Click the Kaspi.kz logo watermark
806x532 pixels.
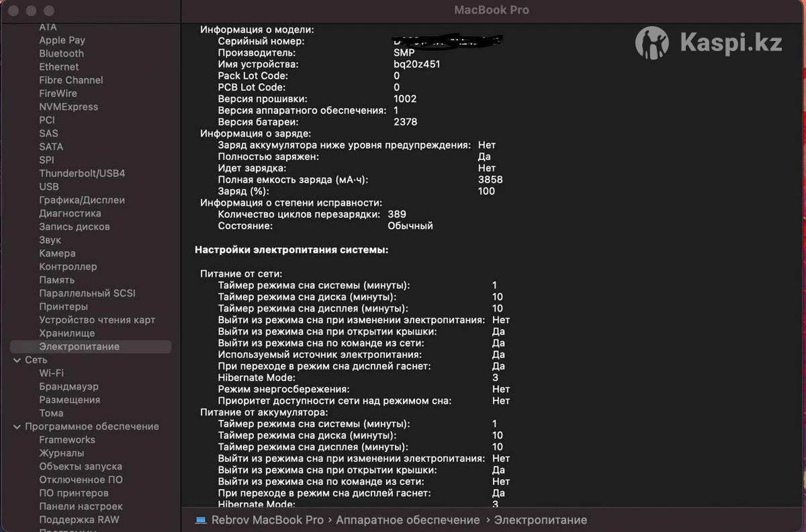tap(709, 44)
